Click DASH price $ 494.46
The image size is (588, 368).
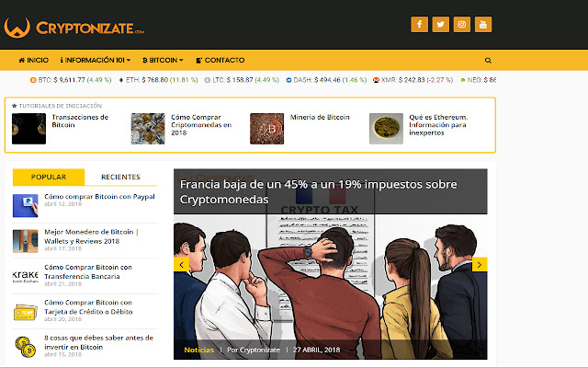[x=327, y=80]
